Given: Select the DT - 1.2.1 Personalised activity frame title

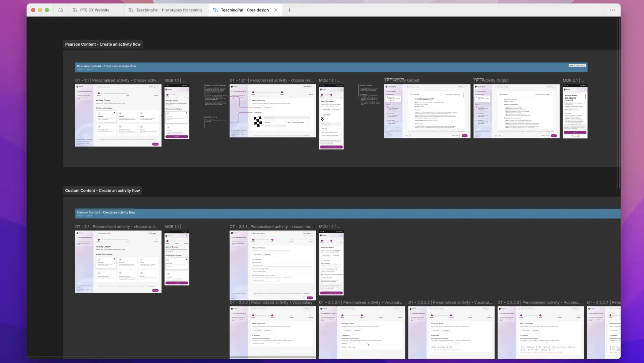Looking at the screenshot, I should (271, 81).
